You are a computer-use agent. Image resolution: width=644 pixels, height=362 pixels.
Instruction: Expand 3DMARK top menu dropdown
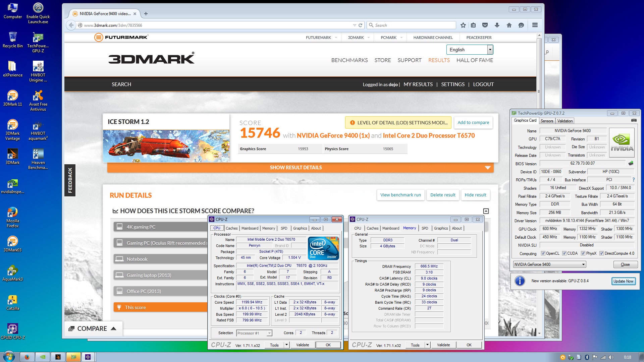(368, 38)
